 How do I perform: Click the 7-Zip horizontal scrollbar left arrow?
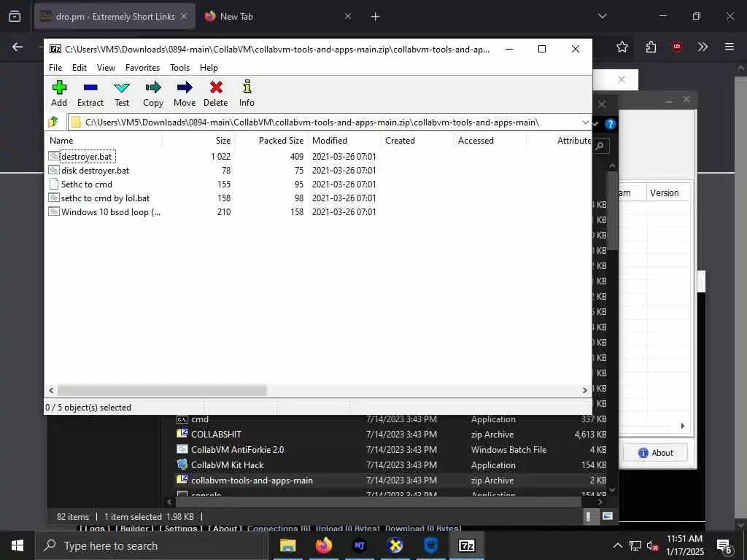coord(52,390)
